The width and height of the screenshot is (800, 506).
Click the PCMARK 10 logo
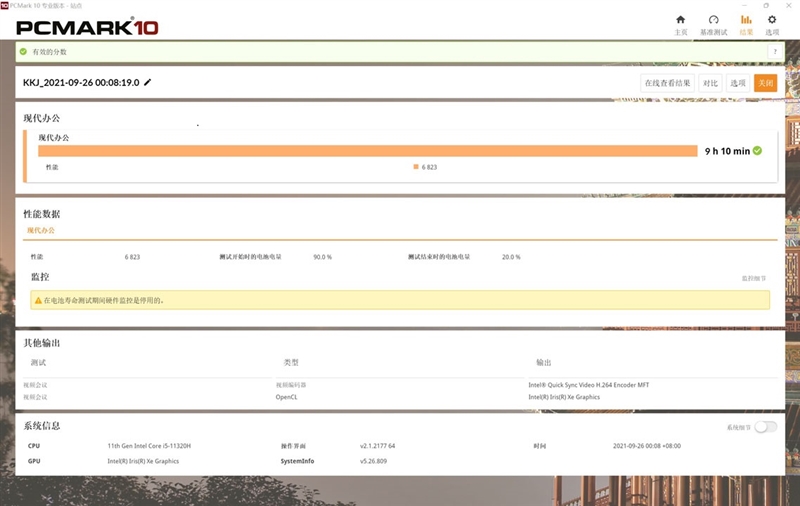coord(87,27)
